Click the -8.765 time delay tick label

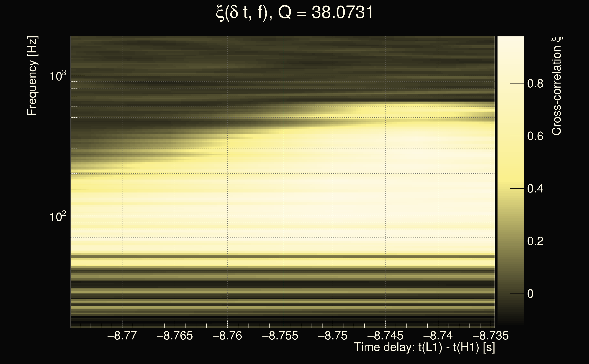[x=175, y=336]
